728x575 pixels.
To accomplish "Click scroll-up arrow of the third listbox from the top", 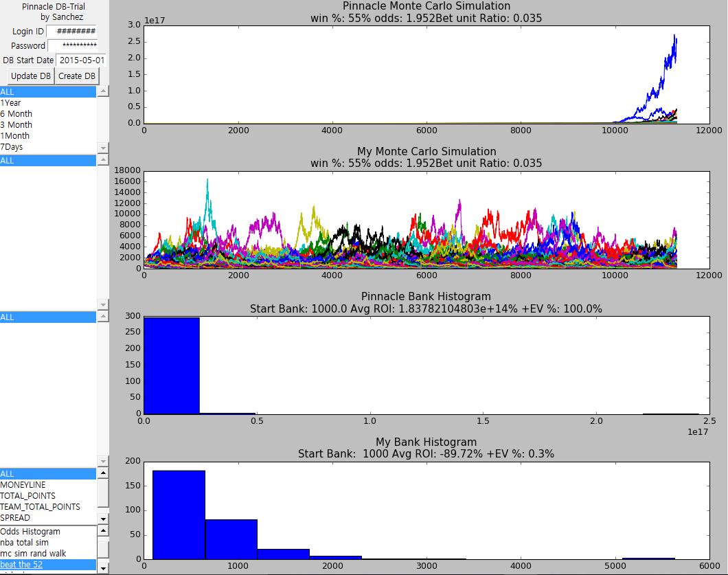I will [x=103, y=316].
